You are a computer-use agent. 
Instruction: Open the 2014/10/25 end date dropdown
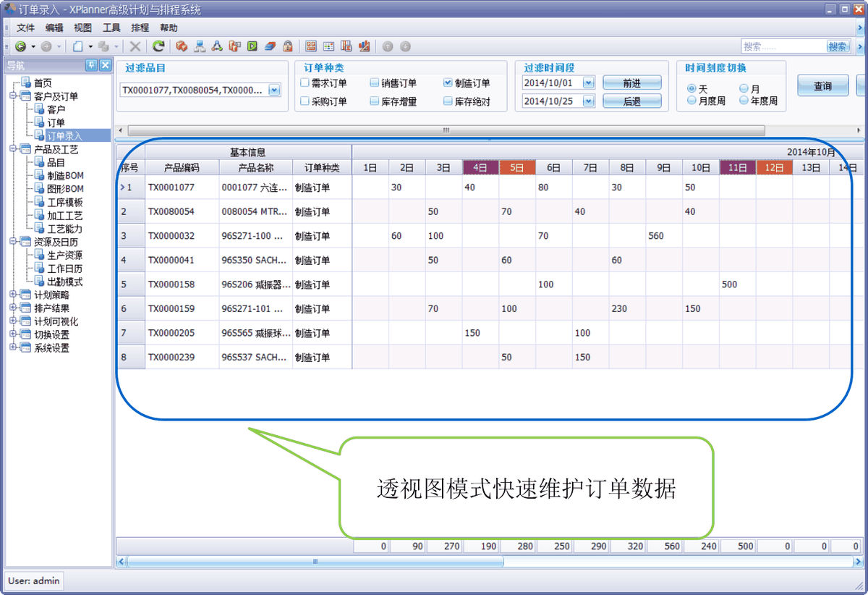pyautogui.click(x=588, y=101)
